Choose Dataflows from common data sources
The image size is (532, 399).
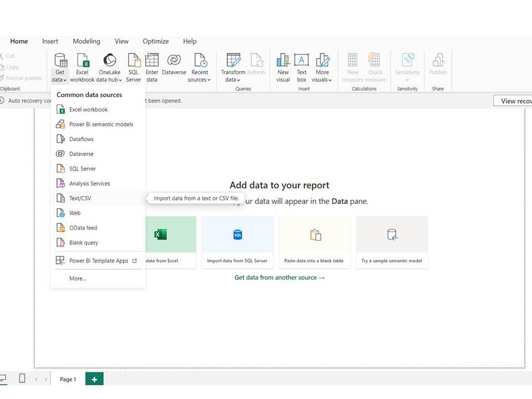pos(98,139)
